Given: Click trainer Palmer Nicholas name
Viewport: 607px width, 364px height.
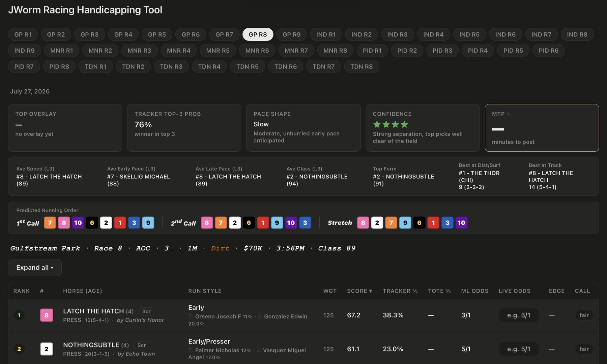Looking at the screenshot, I should click(x=217, y=351).
